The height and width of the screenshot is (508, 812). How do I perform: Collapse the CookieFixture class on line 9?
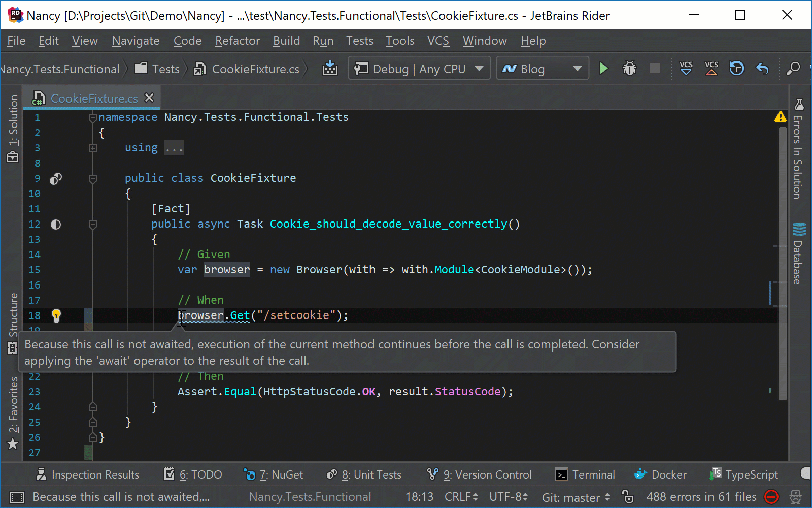pos(92,179)
